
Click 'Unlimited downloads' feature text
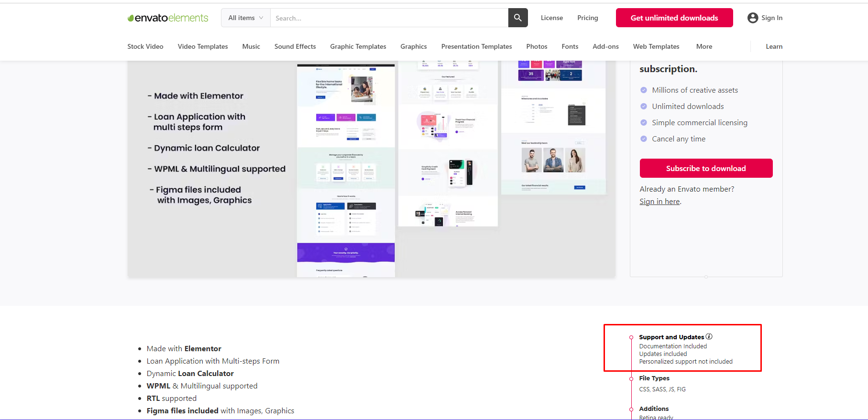pos(688,107)
